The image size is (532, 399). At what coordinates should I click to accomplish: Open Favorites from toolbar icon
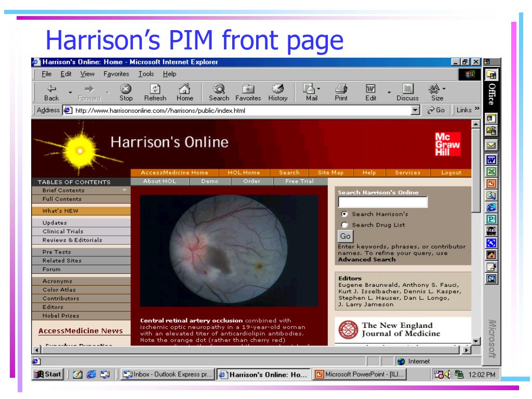point(248,92)
